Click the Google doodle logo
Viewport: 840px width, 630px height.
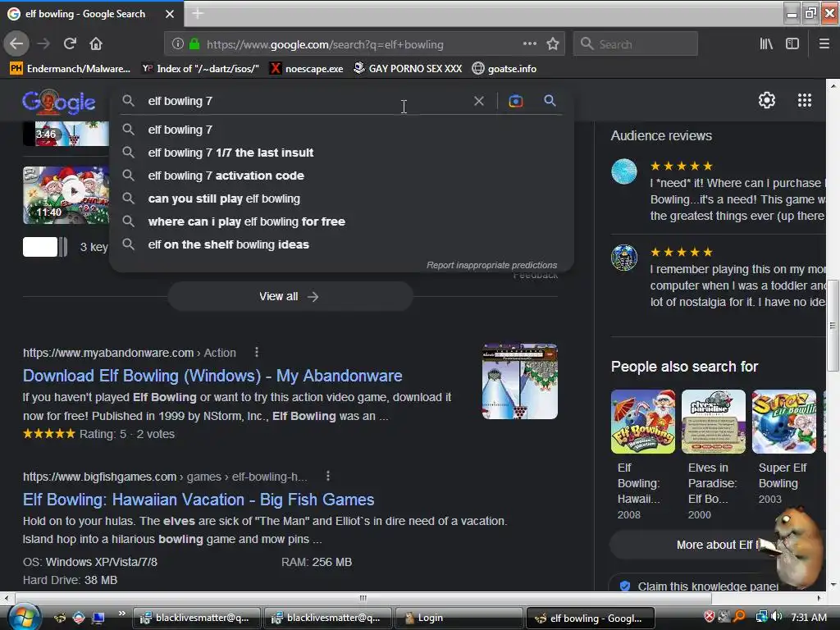59,102
